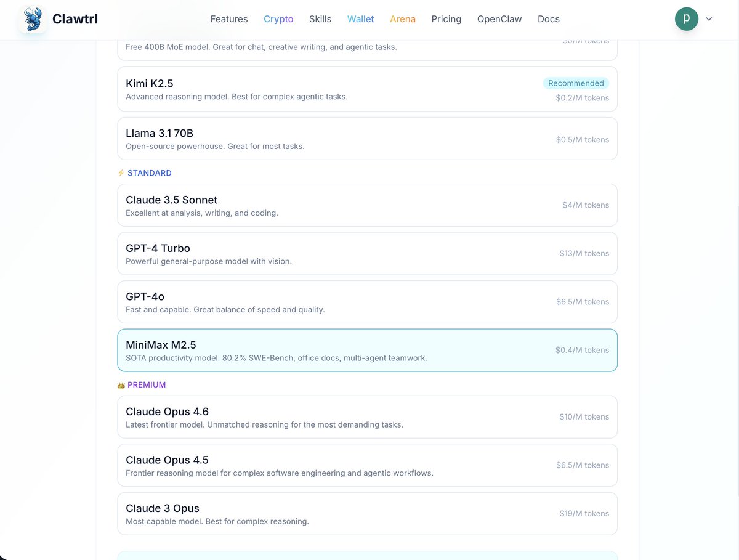Image resolution: width=739 pixels, height=560 pixels.
Task: Select the GPT-4o model card
Action: coord(368,302)
